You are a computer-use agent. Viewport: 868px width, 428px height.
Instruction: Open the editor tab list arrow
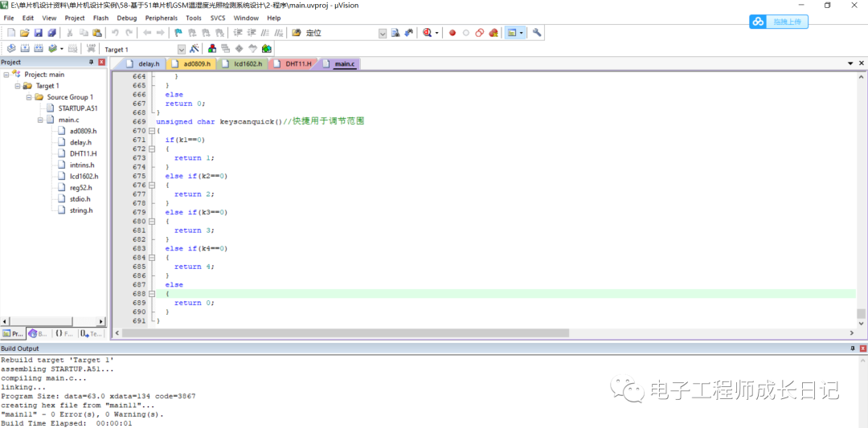pyautogui.click(x=850, y=63)
